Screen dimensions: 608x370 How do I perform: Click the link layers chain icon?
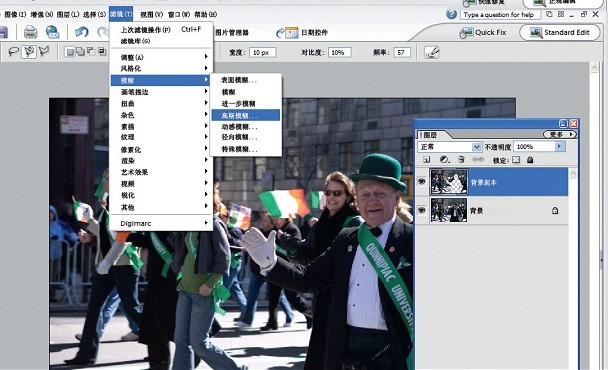coord(478,159)
